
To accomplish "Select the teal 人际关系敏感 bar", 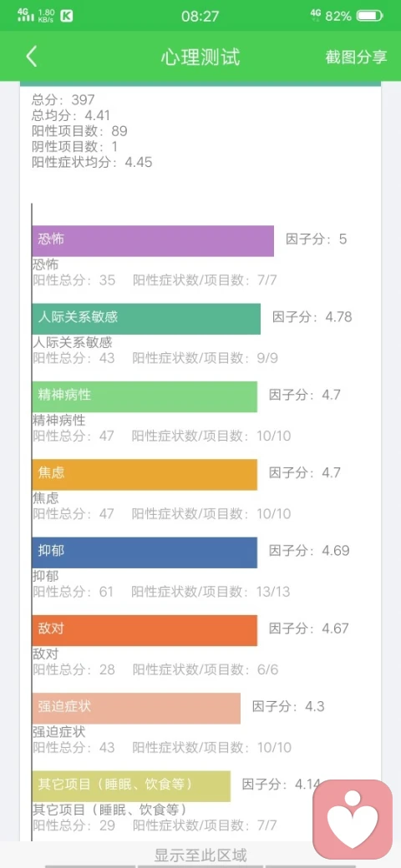I will [x=146, y=319].
